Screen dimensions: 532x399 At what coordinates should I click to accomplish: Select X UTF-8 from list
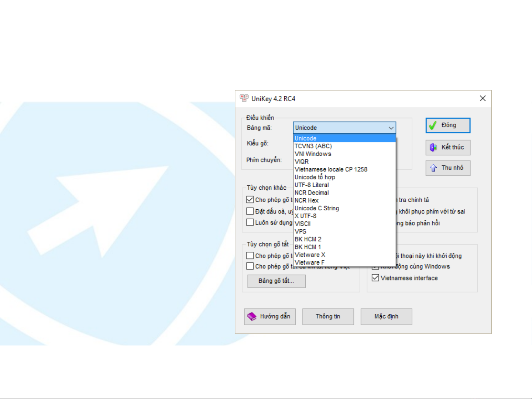click(344, 216)
